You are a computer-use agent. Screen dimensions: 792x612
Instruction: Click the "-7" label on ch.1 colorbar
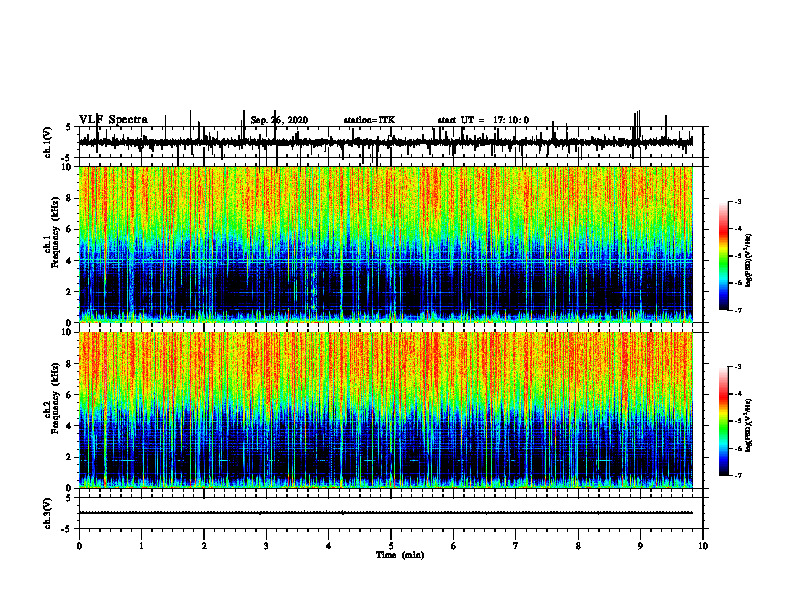[738, 310]
